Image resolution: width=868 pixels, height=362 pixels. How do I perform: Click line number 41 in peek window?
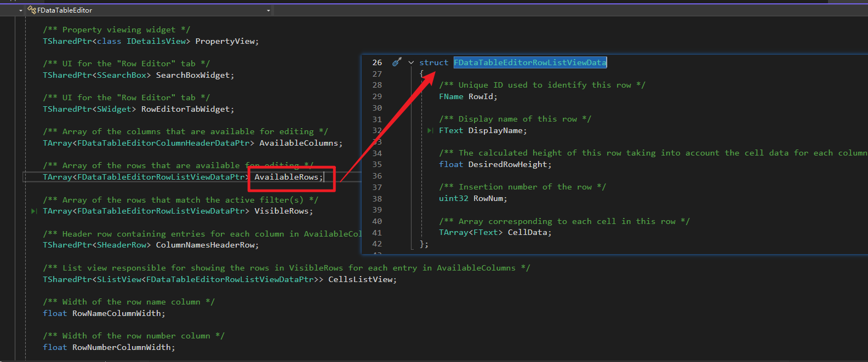tap(377, 233)
